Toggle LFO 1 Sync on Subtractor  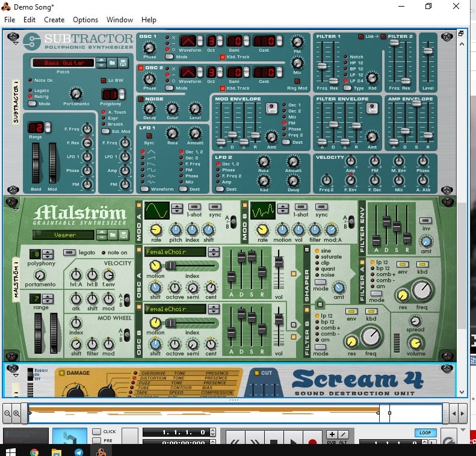(149, 135)
